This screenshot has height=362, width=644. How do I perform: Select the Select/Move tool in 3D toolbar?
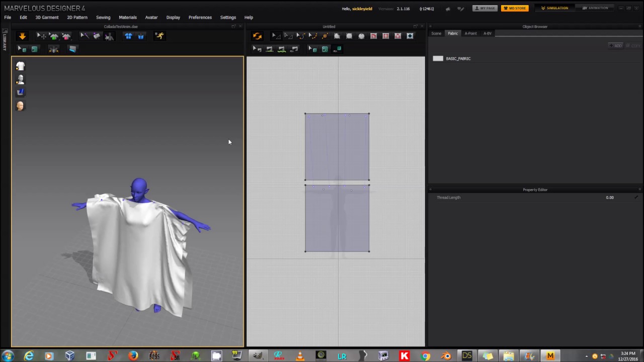[41, 36]
